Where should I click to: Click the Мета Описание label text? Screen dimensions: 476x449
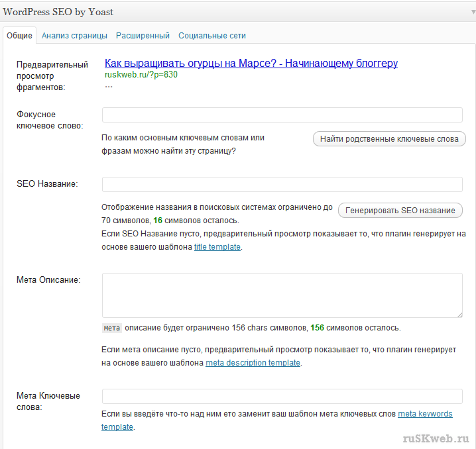coord(48,280)
